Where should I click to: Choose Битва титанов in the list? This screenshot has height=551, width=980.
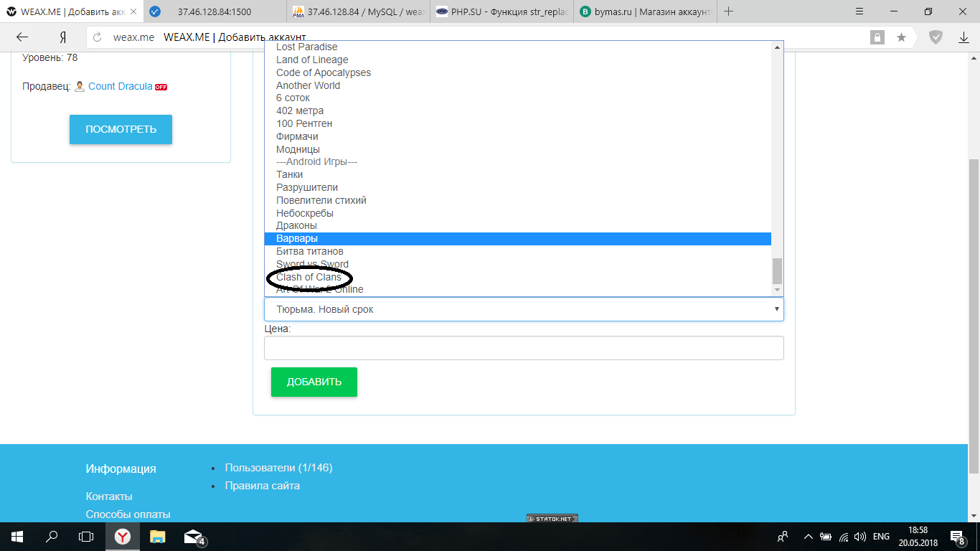point(309,251)
